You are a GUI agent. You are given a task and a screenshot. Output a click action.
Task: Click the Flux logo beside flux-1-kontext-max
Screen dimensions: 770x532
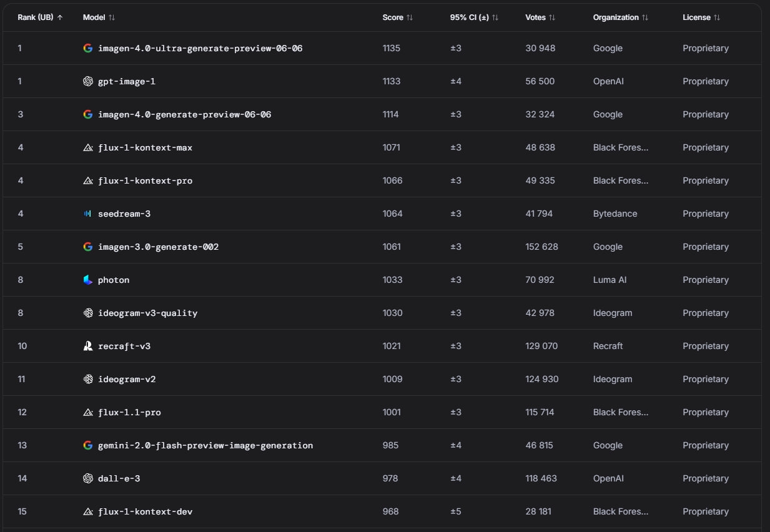(x=87, y=147)
